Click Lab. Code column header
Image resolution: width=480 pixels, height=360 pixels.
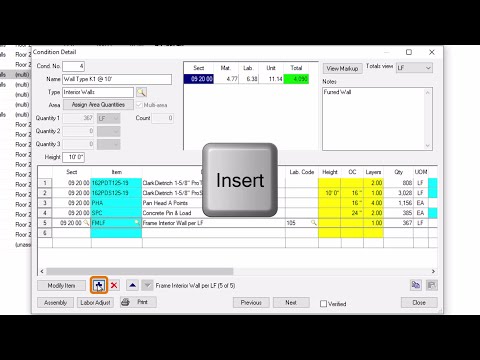[x=302, y=172]
